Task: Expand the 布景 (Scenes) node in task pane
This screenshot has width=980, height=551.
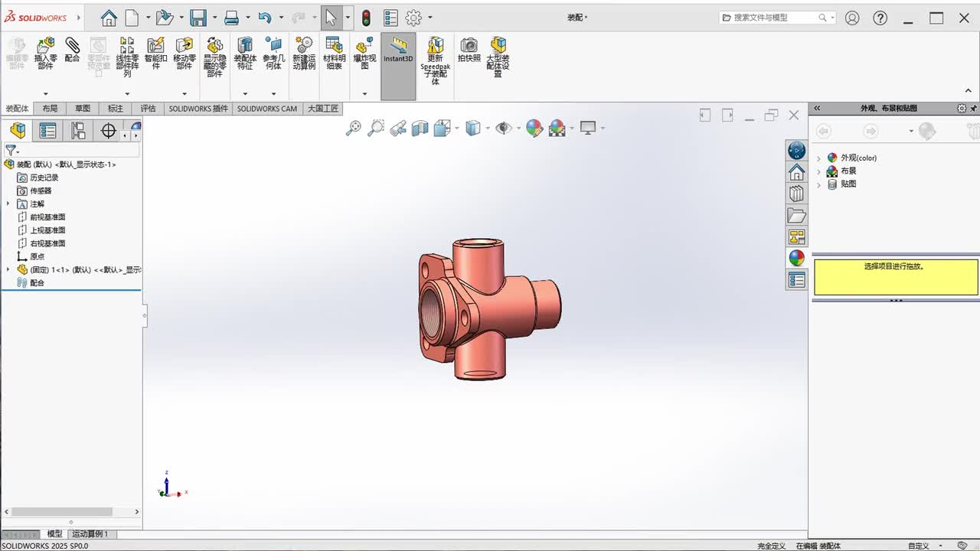Action: (x=818, y=171)
